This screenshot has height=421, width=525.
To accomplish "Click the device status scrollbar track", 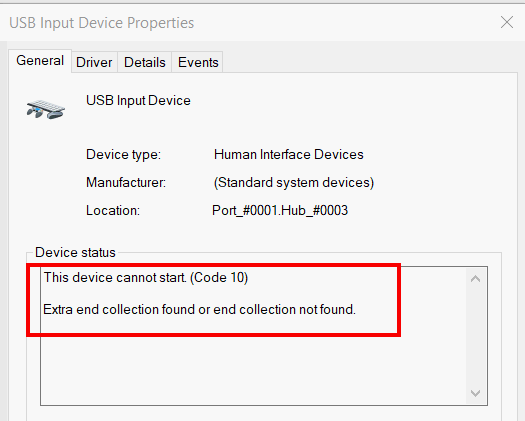I will pos(475,336).
